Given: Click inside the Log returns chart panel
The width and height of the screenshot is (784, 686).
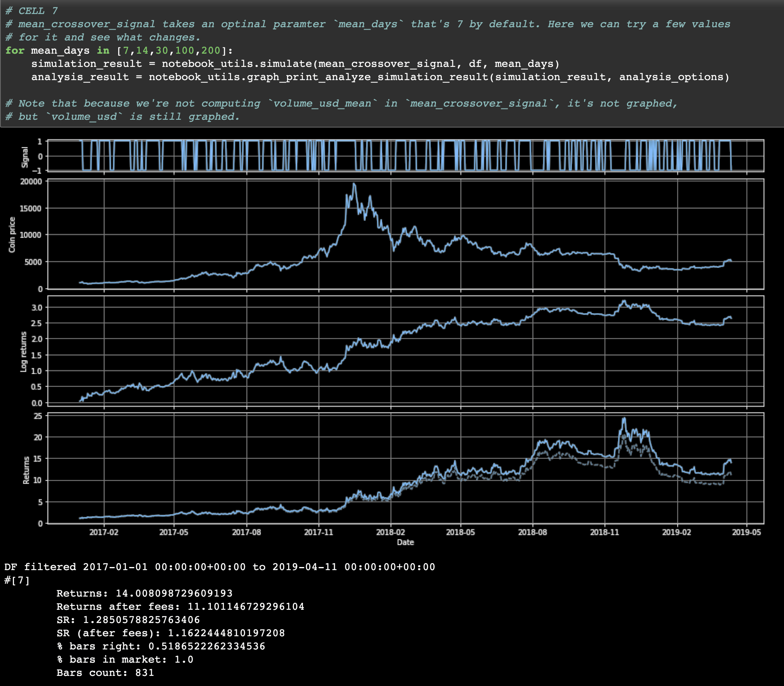Looking at the screenshot, I should [x=405, y=351].
